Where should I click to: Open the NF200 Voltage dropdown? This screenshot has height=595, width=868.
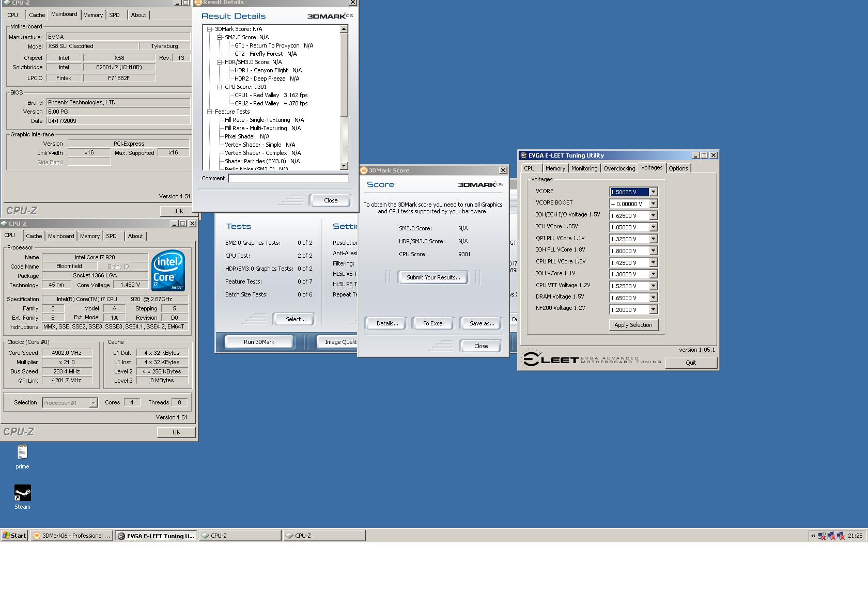coord(653,310)
